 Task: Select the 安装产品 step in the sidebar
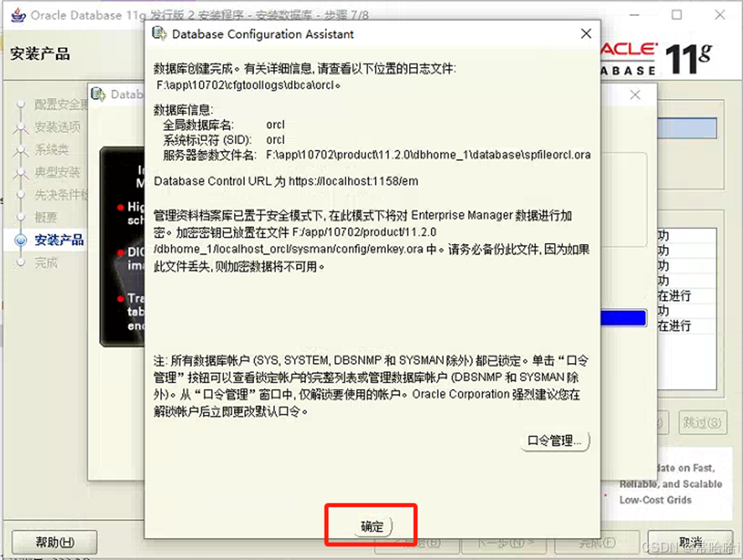[59, 240]
